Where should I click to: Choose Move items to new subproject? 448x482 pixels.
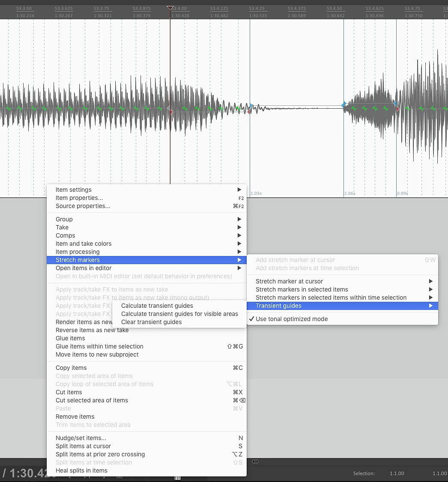(146, 355)
